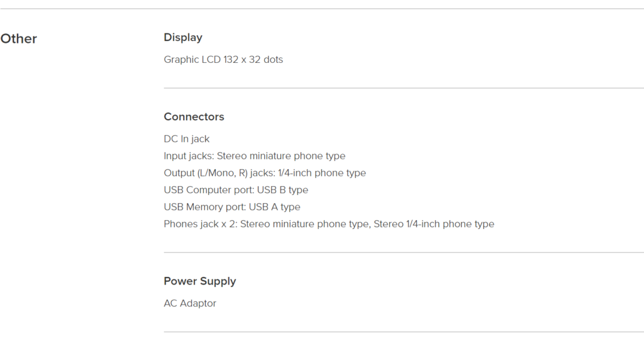
Task: Select the Graphic LCD 132 x 32 dots text
Action: (223, 60)
